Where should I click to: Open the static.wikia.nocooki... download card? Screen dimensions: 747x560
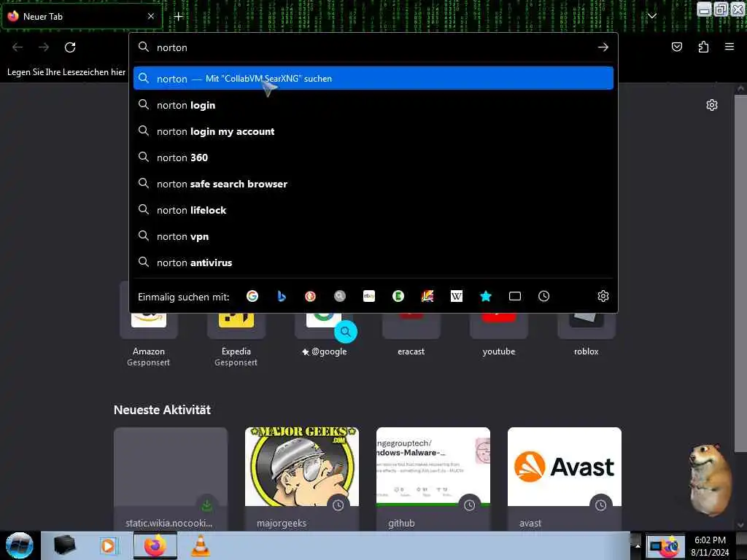click(x=171, y=478)
